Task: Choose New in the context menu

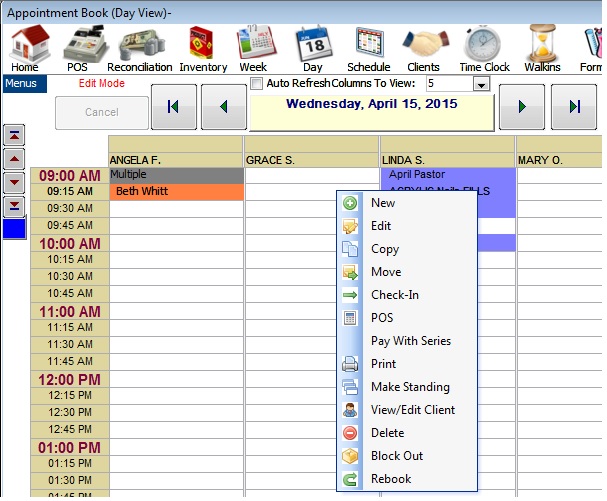Action: point(407,203)
